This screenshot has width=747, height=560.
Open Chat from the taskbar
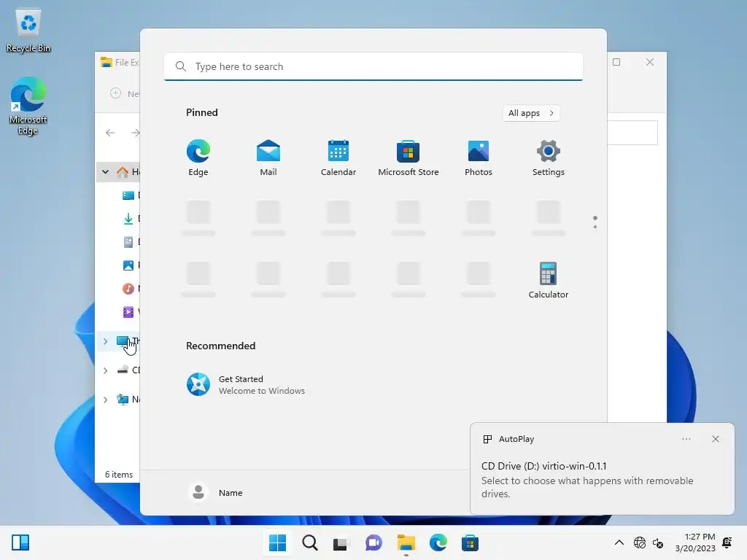click(373, 542)
